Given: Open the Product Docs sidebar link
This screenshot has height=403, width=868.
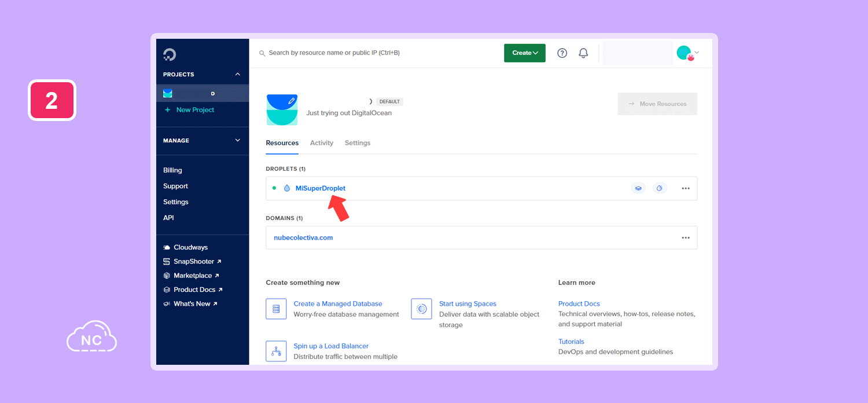Looking at the screenshot, I should click(x=198, y=290).
